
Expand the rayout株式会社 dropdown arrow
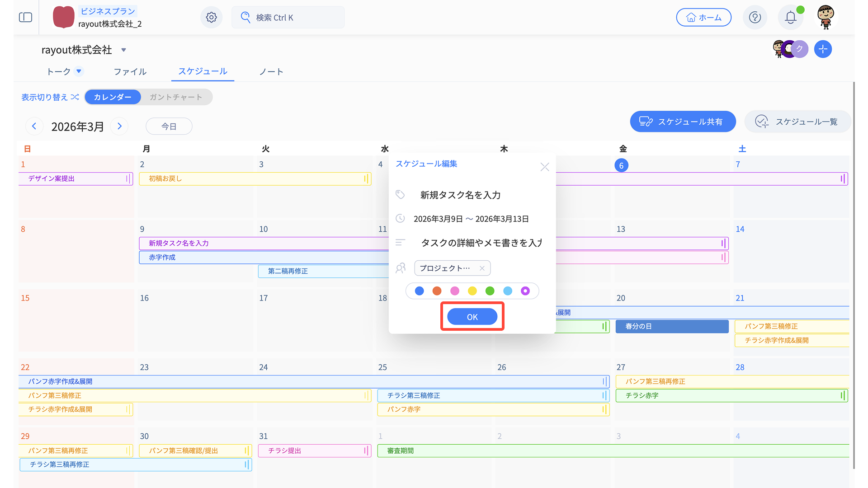click(123, 50)
